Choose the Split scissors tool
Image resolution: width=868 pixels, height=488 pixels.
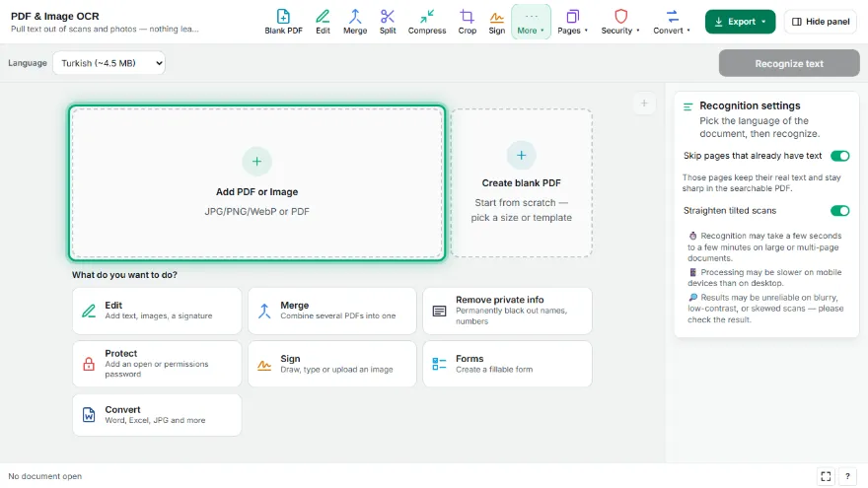pyautogui.click(x=388, y=22)
